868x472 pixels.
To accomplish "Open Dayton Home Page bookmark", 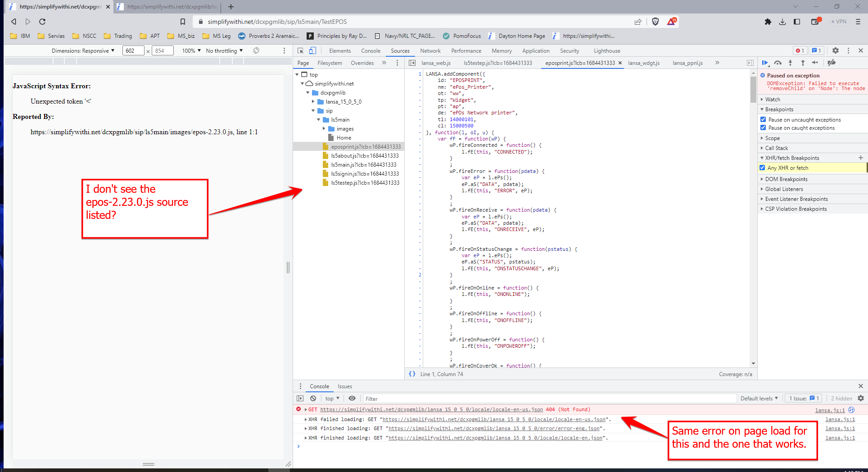I will 517,36.
